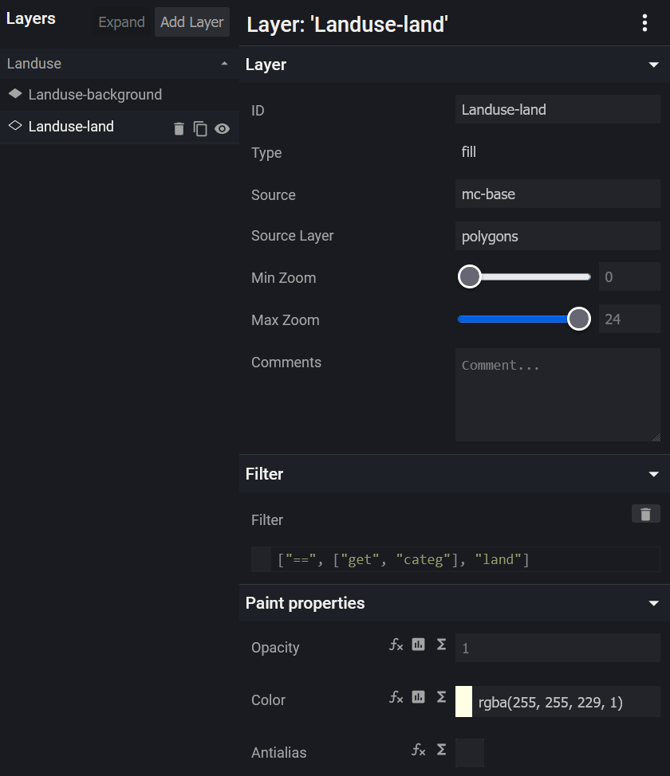Image resolution: width=670 pixels, height=776 pixels.
Task: Open the fill color swatch picker
Action: pos(464,701)
